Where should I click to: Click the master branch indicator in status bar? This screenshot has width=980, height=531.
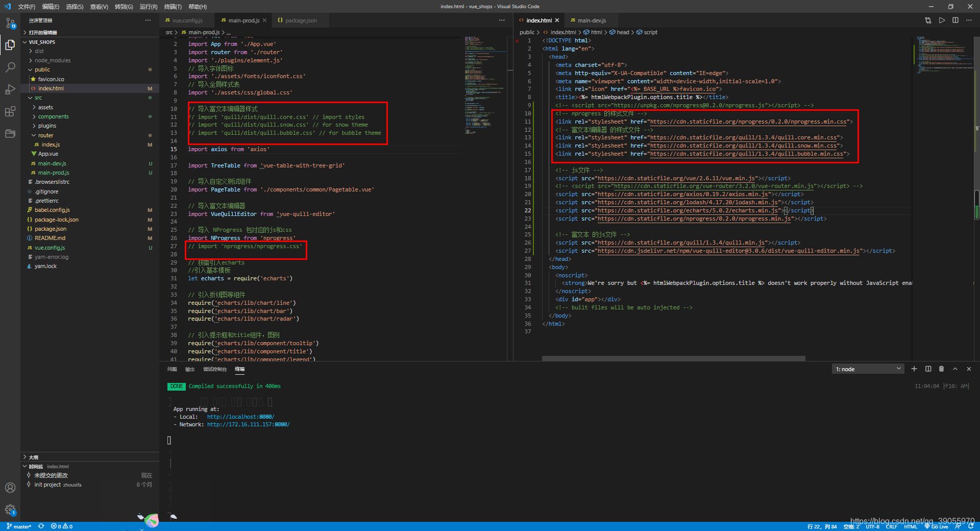pyautogui.click(x=19, y=526)
